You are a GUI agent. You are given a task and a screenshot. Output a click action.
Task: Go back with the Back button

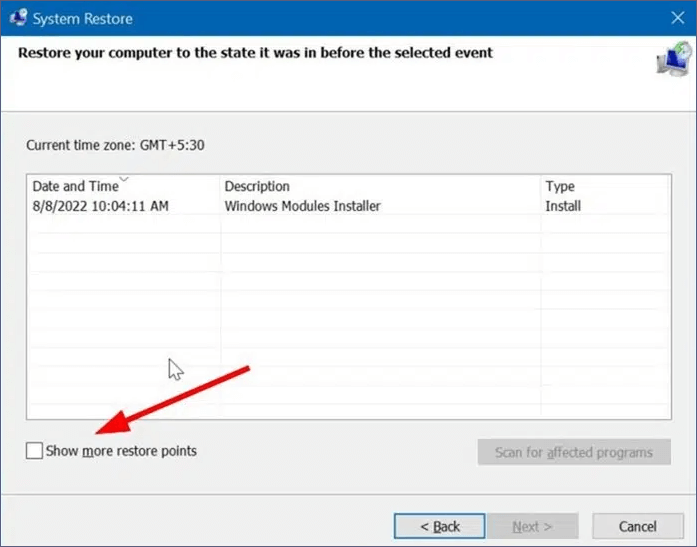pyautogui.click(x=439, y=526)
